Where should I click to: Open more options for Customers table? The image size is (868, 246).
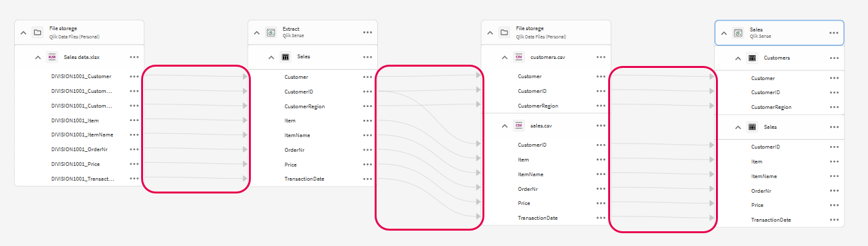tap(834, 58)
